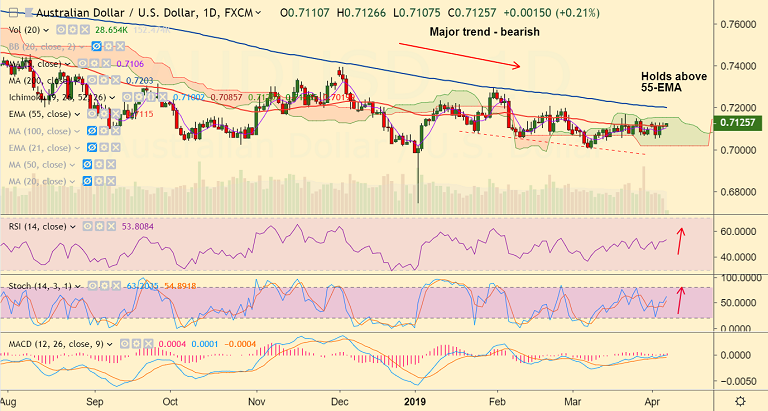
Task: Collapse the legend using top-left square icon
Action: (13, 13)
